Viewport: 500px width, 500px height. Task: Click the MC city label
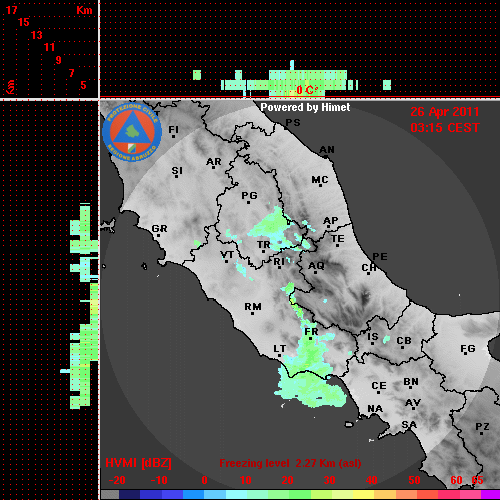tap(320, 180)
